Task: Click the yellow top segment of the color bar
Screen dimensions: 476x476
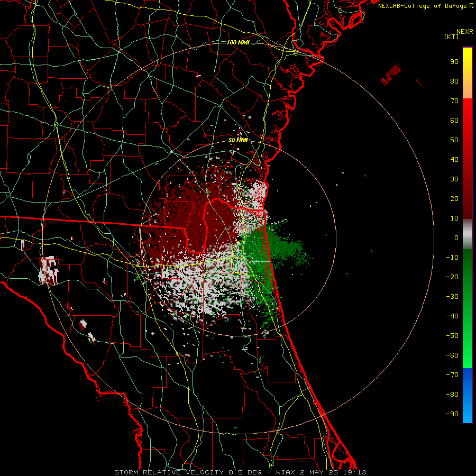Action: click(x=467, y=73)
